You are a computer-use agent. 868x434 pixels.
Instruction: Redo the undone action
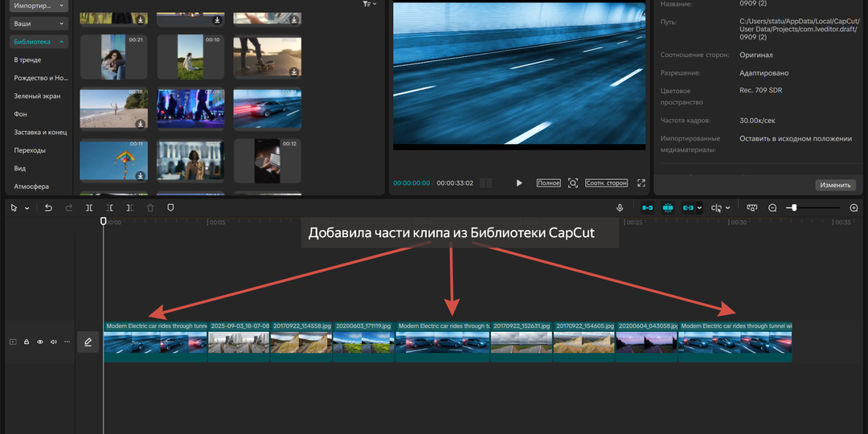[69, 208]
